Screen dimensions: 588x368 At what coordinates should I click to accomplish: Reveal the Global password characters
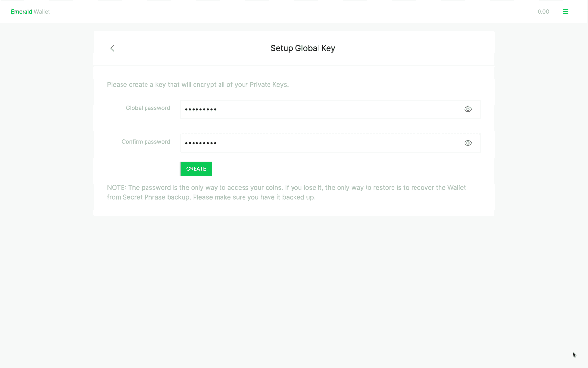tap(468, 109)
